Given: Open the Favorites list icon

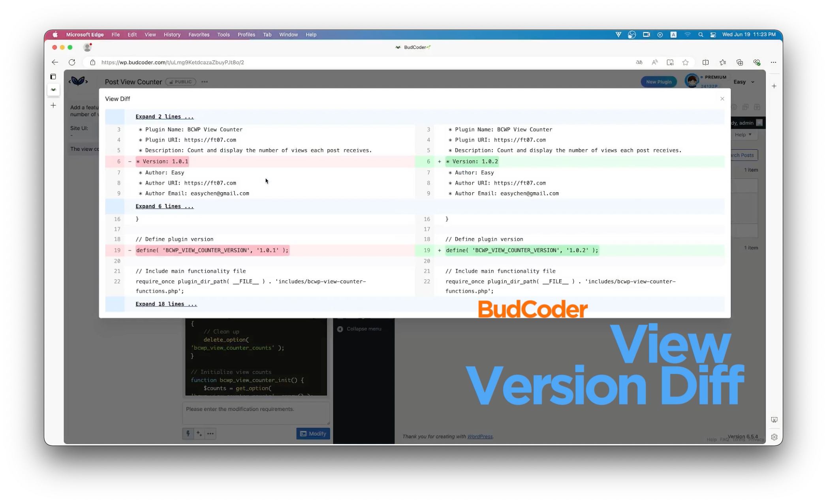Looking at the screenshot, I should pyautogui.click(x=722, y=62).
